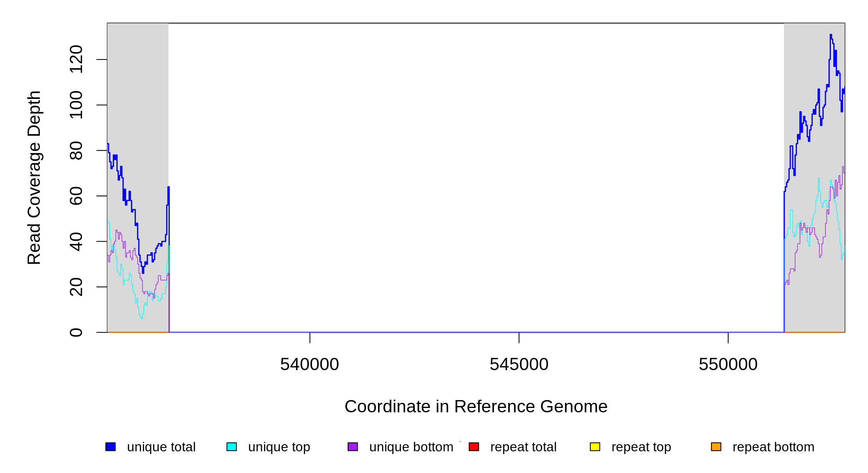Click the 'repeat total' legend label

pyautogui.click(x=523, y=447)
